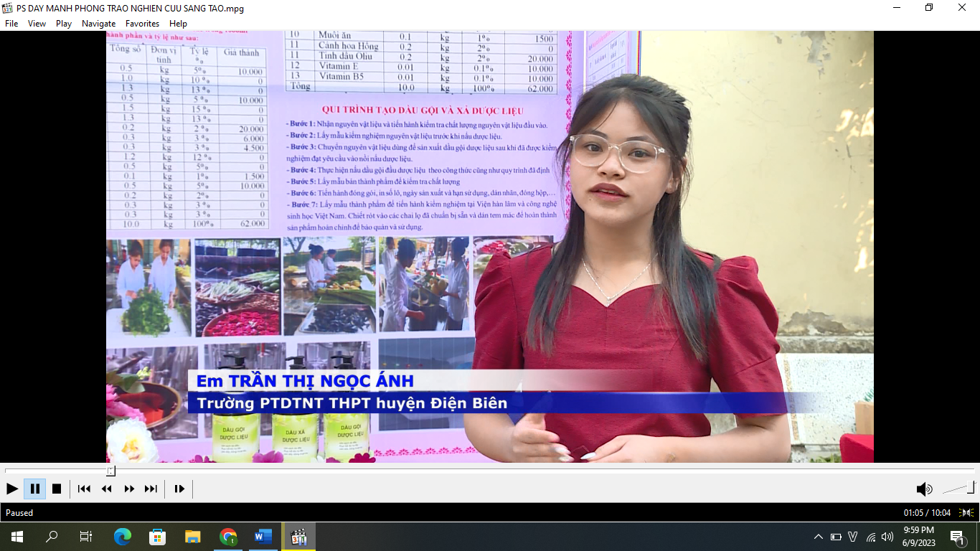Rewind using decrease rate icon
Image resolution: width=980 pixels, height=551 pixels.
107,489
